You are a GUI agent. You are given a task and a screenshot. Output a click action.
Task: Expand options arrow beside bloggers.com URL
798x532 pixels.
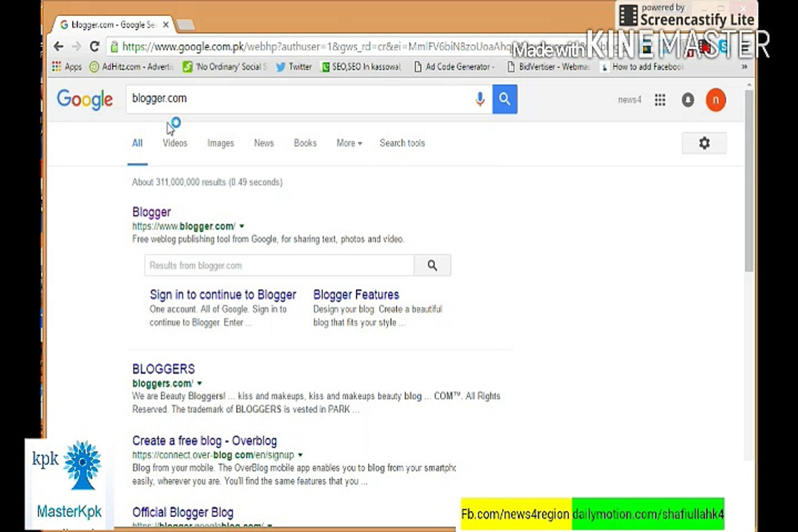(199, 383)
